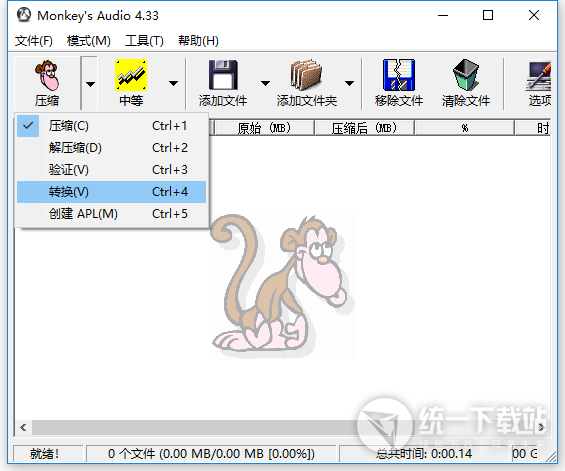Viewport: 565px width, 471px height.
Task: Click the Monkey's Audio title bar icon
Action: 24,15
